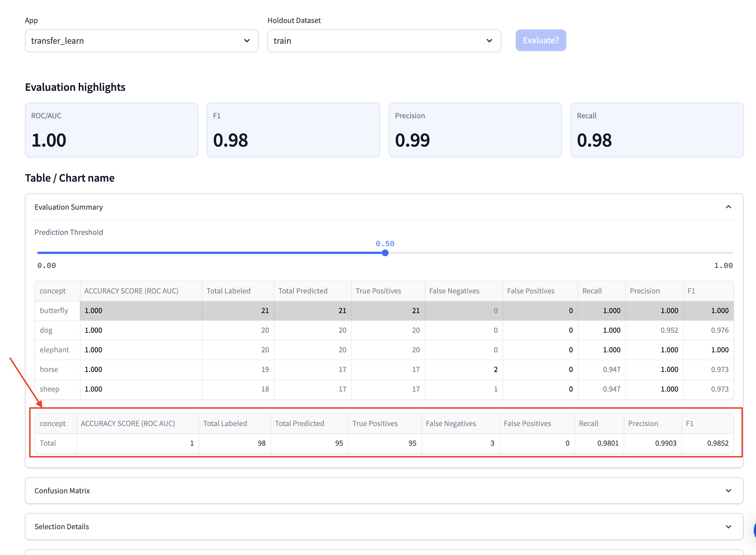756x555 pixels.
Task: Click the Evaluate? button
Action: tap(540, 40)
